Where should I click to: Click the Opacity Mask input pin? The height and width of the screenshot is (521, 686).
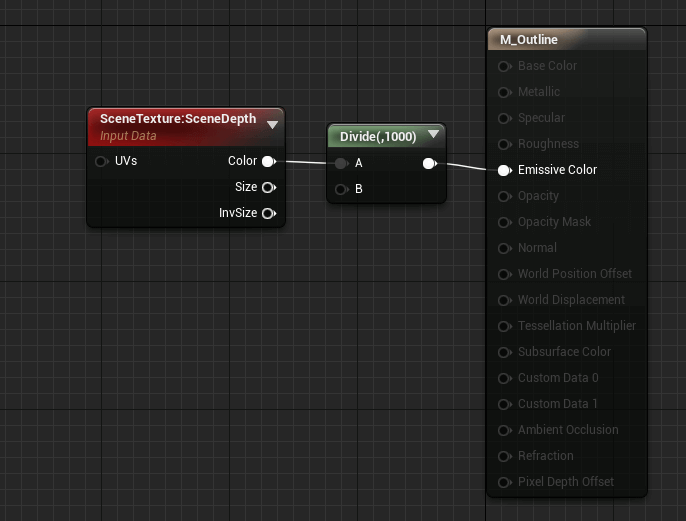[x=504, y=222]
